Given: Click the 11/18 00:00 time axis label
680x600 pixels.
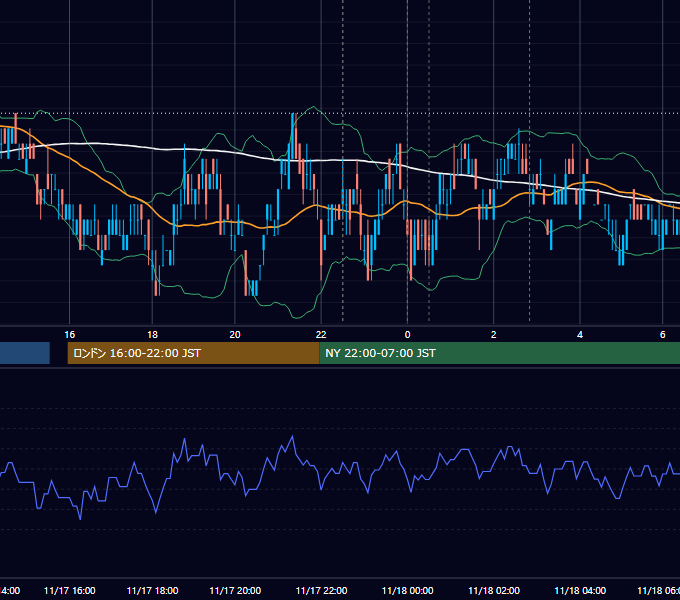Looking at the screenshot, I should (x=407, y=590).
